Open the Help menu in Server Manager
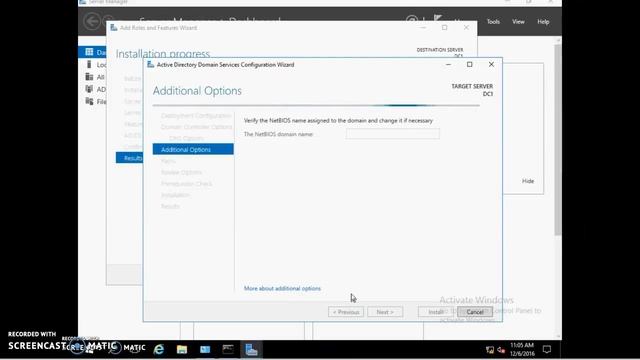This screenshot has height=360, width=640. 543,22
